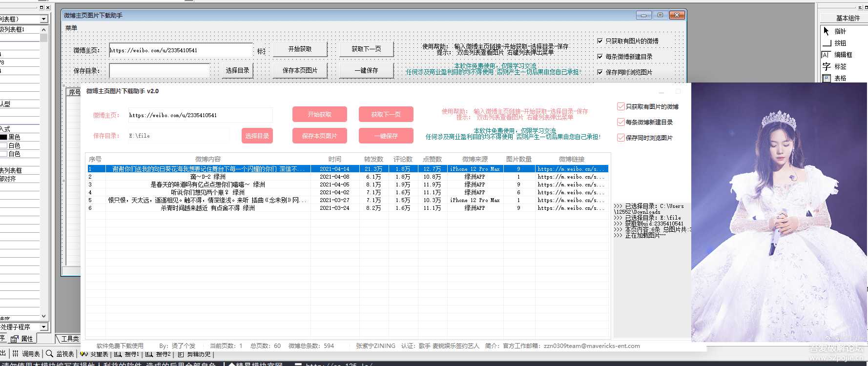Pick the 按钮 button component icon
Image resolution: width=868 pixels, height=366 pixels.
point(827,43)
